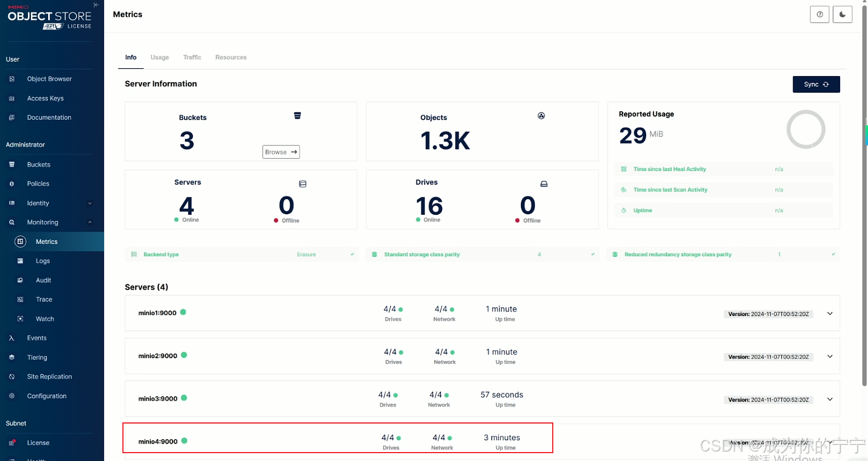Screen dimensions: 868x461
Task: Click the Access Keys sidebar icon
Action: 12,98
